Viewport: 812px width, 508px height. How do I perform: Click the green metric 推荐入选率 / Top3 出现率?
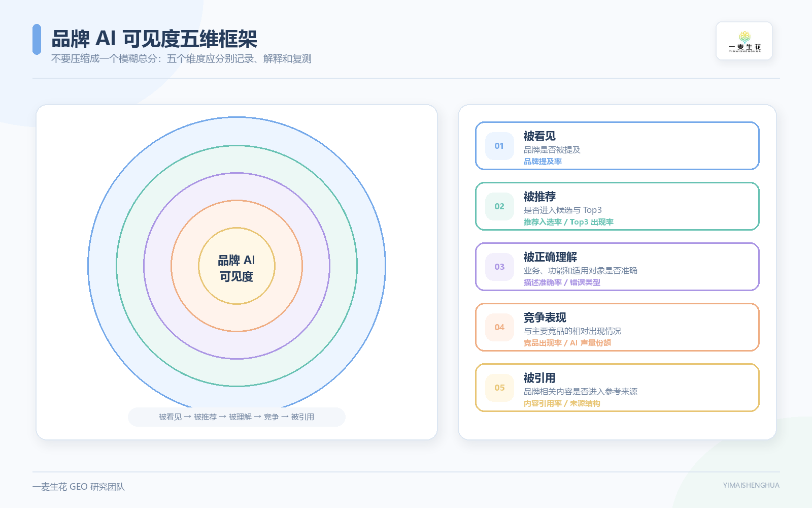pos(568,222)
